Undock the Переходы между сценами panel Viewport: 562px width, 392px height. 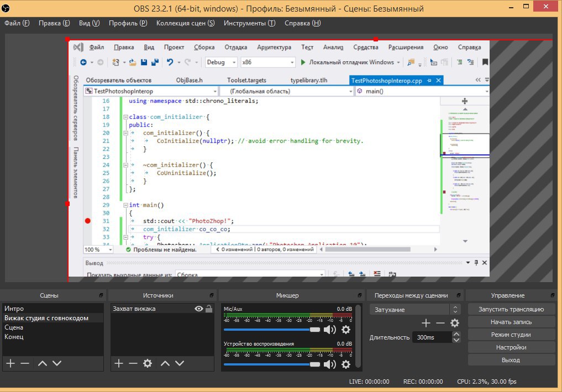459,295
